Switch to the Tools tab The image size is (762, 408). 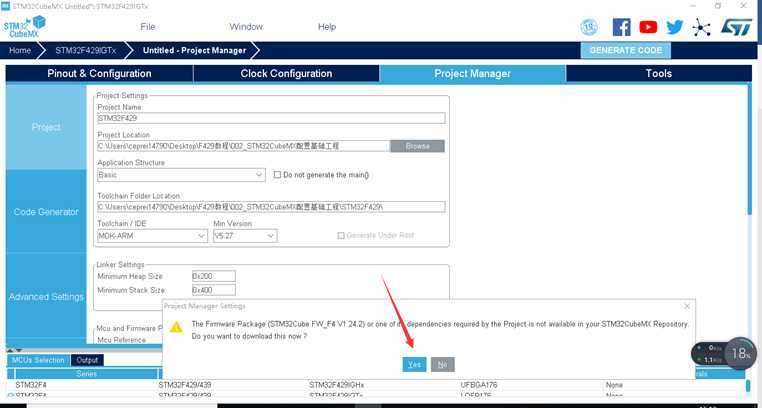[659, 74]
